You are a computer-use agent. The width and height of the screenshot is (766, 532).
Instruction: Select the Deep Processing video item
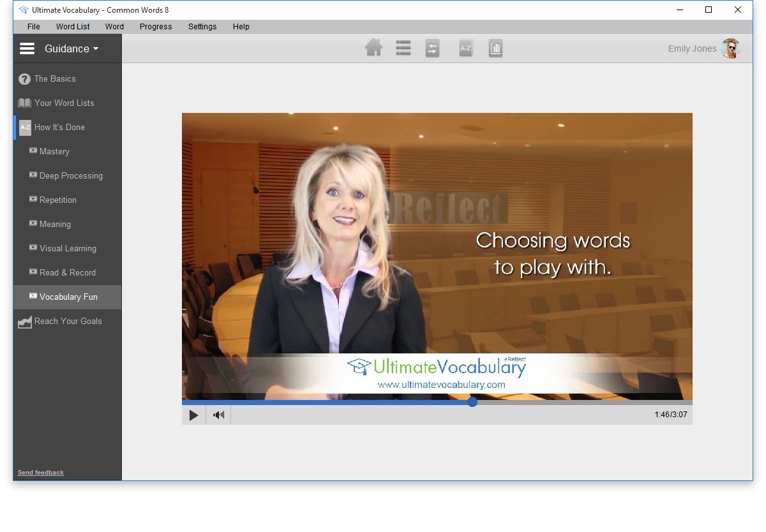pos(71,176)
